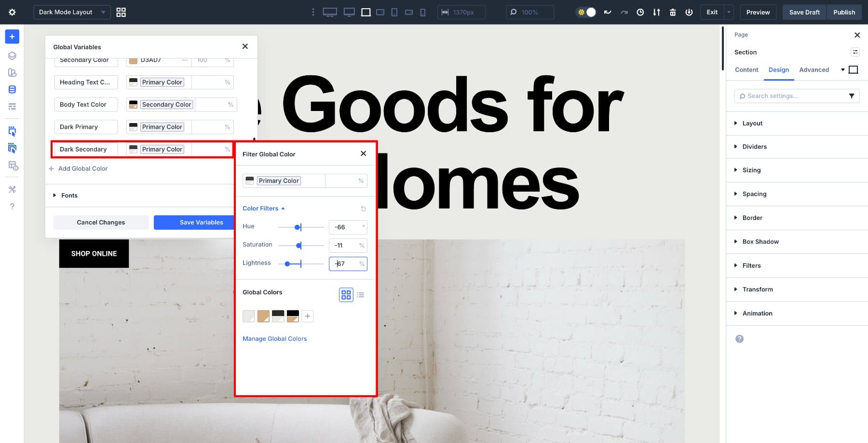Screen dimensions: 868x443
Task: Open the Manage Global Colors link
Action: point(274,339)
